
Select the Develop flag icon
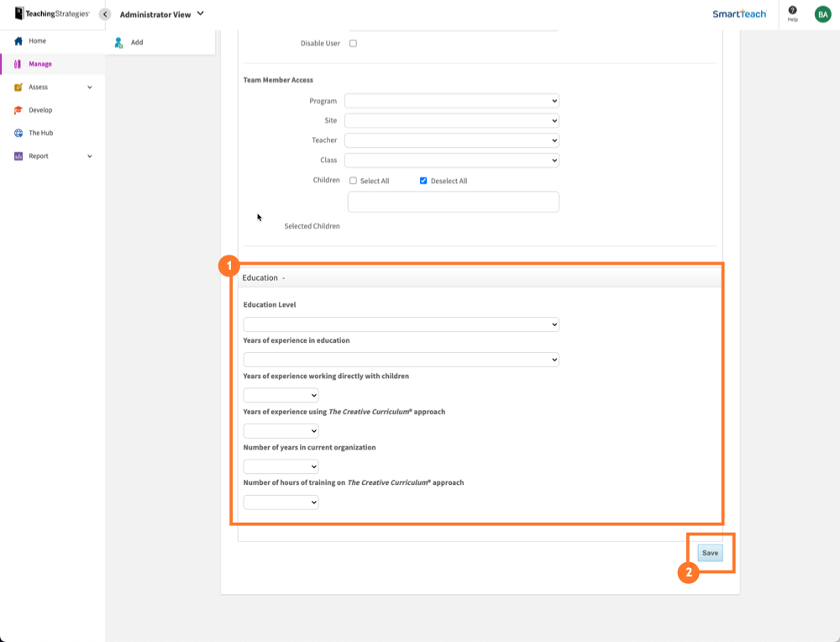[x=17, y=109]
